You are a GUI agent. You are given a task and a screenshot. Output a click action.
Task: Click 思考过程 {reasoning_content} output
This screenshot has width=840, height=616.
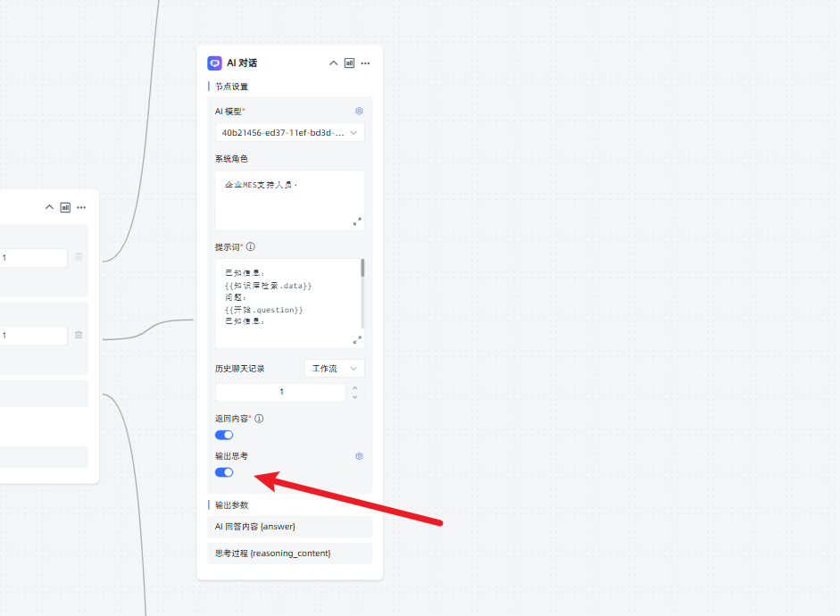tap(290, 554)
